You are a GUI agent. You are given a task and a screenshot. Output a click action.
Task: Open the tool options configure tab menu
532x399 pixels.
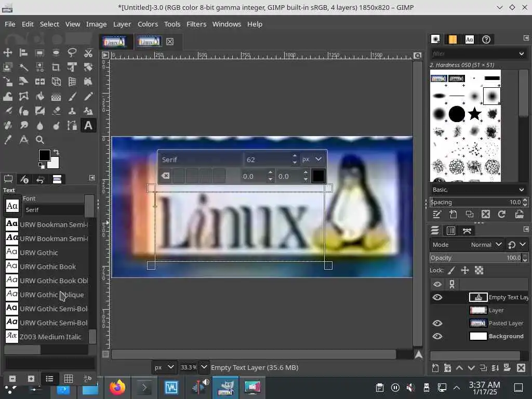click(x=91, y=178)
